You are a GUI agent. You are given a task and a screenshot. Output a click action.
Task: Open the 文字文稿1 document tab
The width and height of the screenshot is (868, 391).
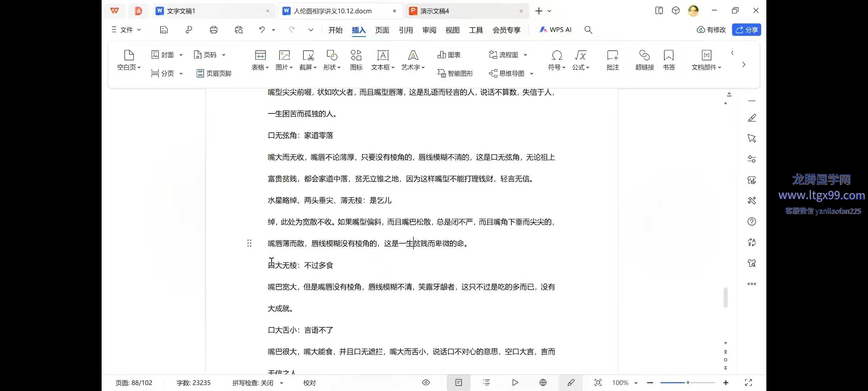213,11
